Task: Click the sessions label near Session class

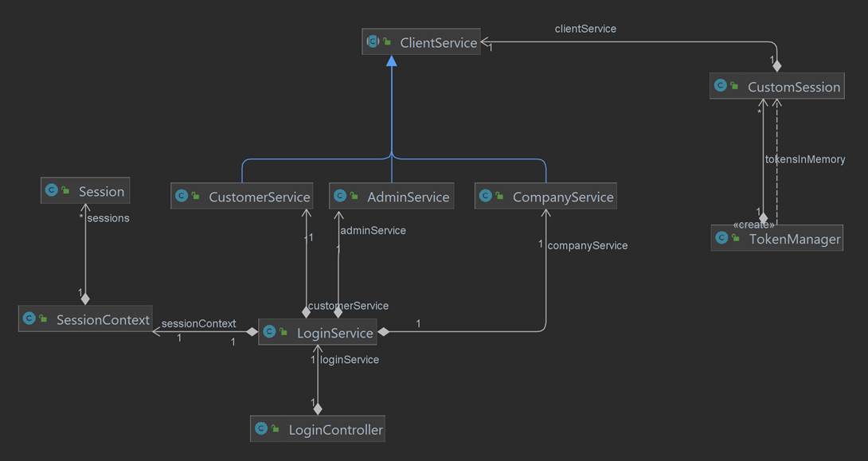Action: 108,217
